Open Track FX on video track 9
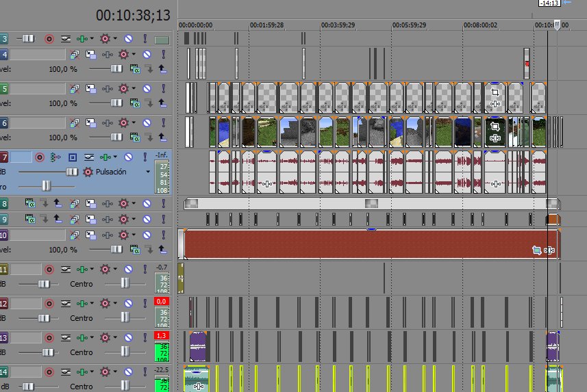 click(x=108, y=219)
